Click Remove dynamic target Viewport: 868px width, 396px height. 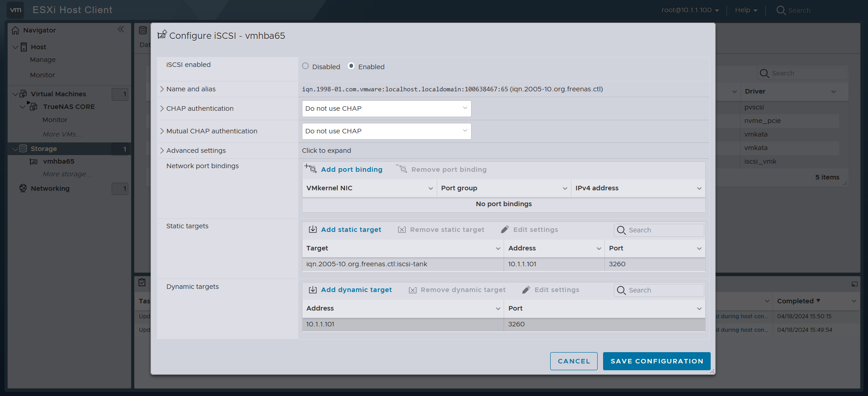pos(463,290)
